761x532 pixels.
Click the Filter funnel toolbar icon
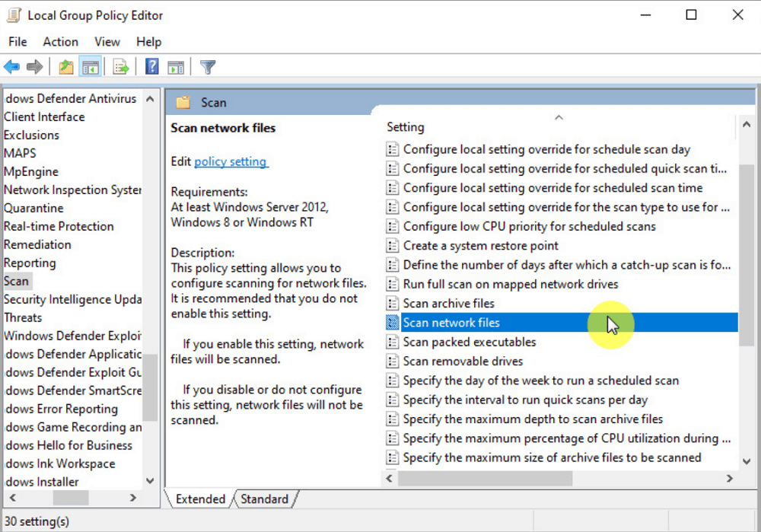(208, 67)
